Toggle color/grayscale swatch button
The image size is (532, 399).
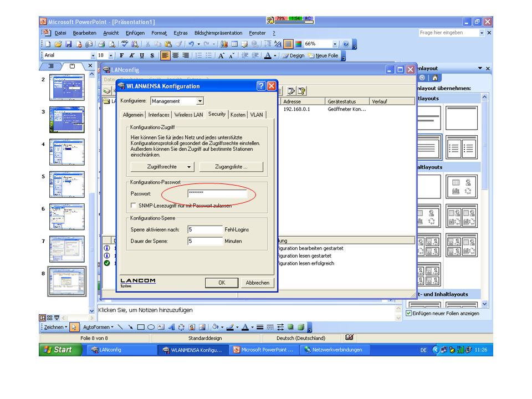(298, 44)
